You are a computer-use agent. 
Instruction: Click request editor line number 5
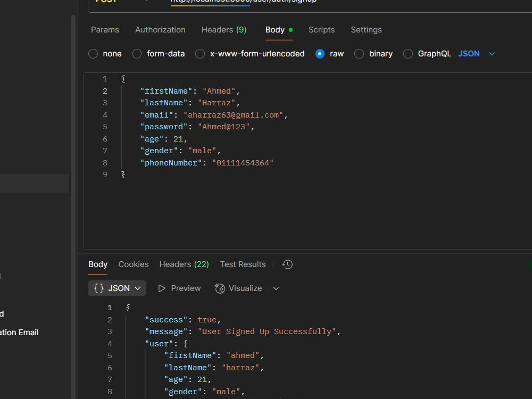click(x=105, y=127)
